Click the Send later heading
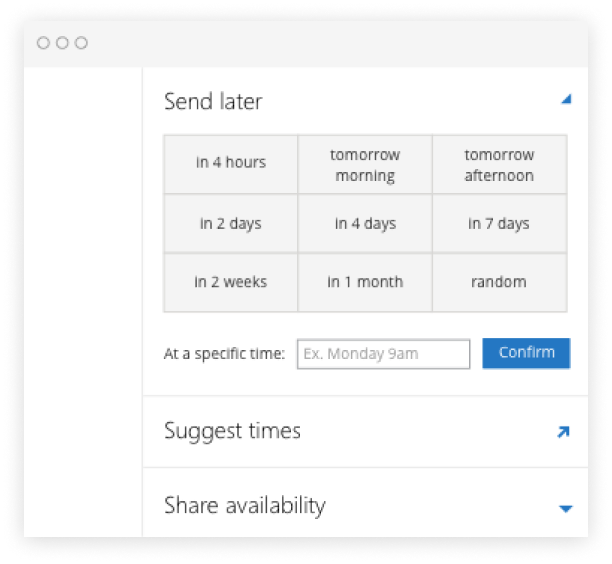Screen dimensions: 612x564 tap(213, 101)
